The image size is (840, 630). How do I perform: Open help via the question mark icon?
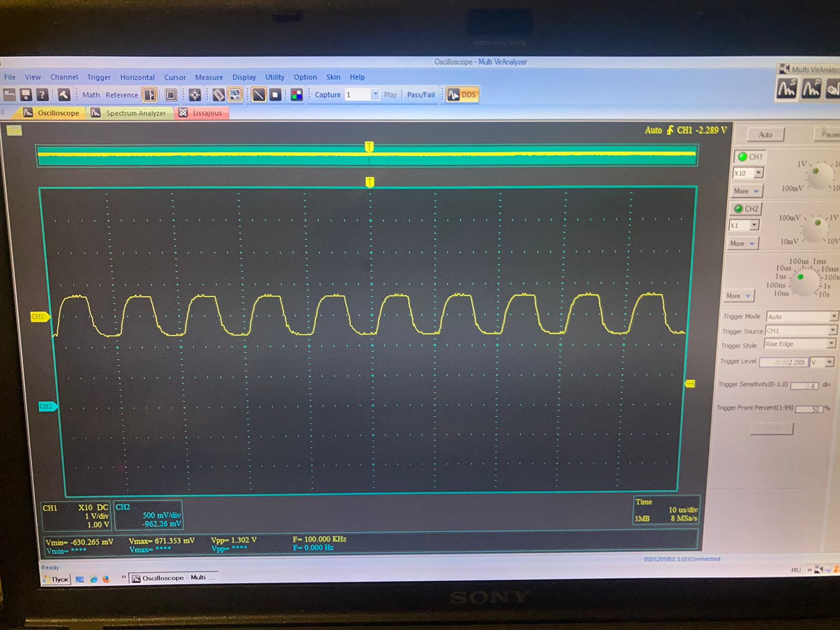coord(43,94)
